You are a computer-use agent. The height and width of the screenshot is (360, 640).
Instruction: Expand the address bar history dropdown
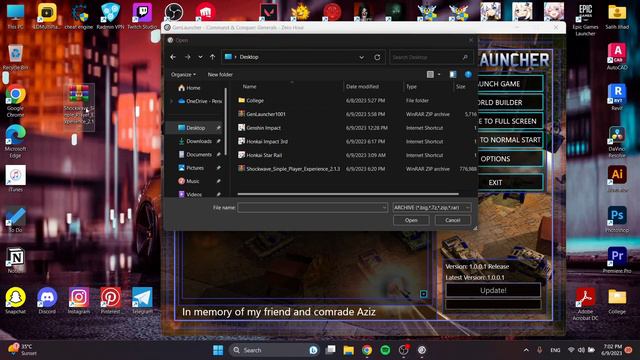(x=361, y=57)
